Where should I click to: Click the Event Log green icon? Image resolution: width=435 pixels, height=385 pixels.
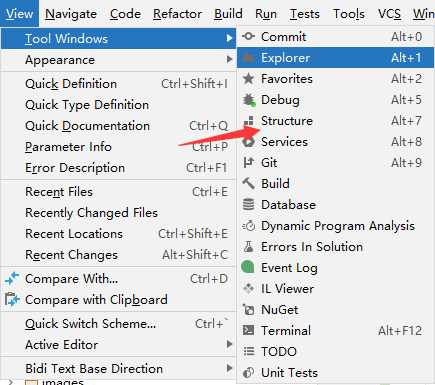[x=248, y=267]
